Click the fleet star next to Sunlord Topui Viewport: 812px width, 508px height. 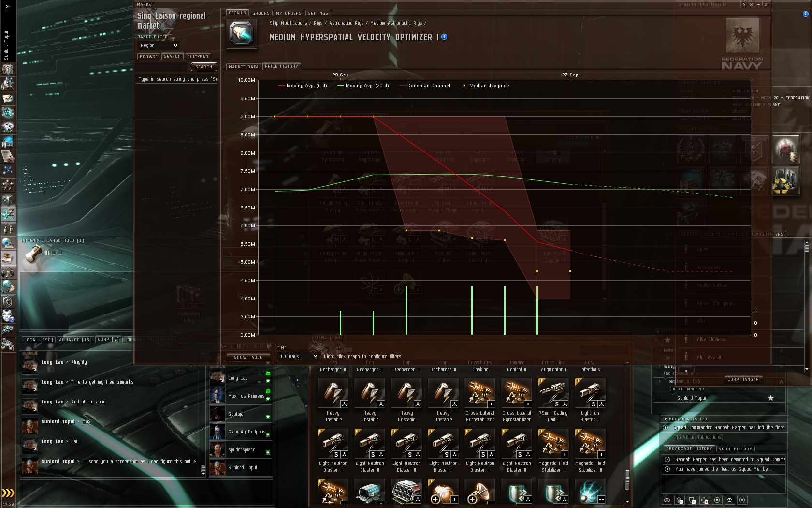coord(771,398)
